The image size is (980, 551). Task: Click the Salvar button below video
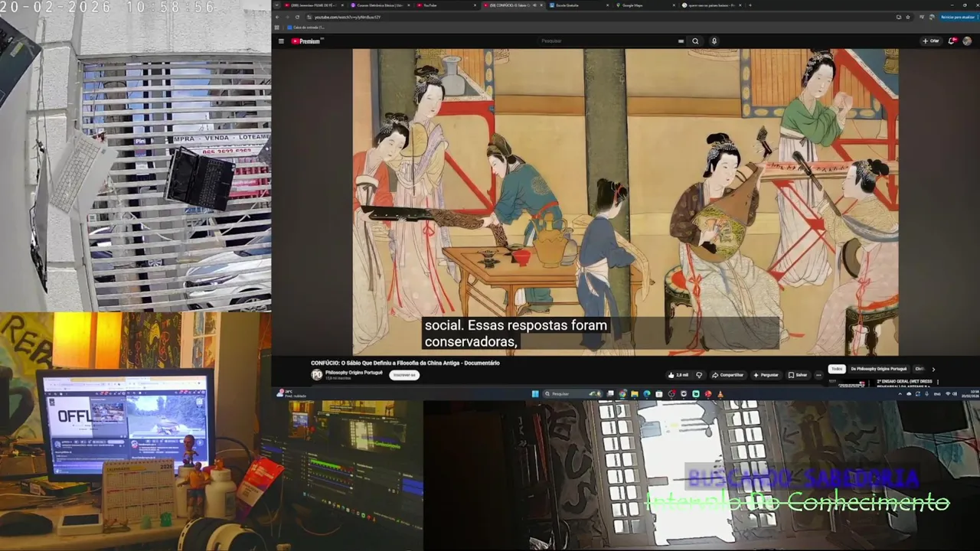coord(798,375)
